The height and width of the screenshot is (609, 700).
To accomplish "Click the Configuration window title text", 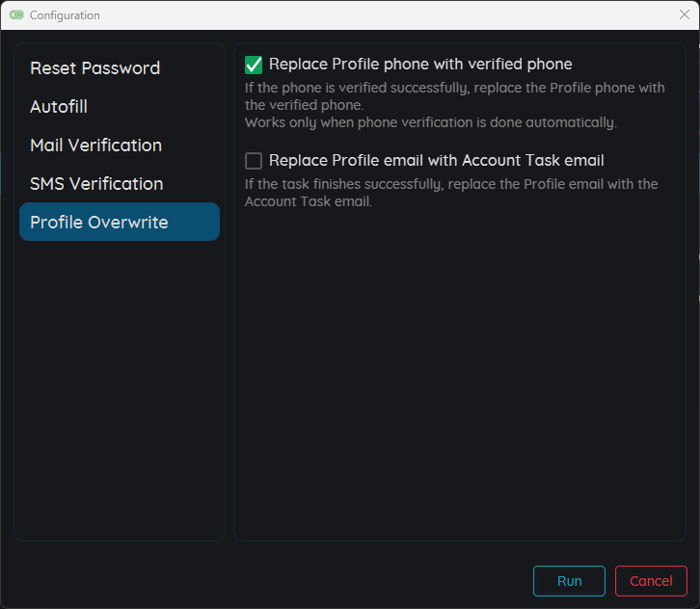I will 65,15.
